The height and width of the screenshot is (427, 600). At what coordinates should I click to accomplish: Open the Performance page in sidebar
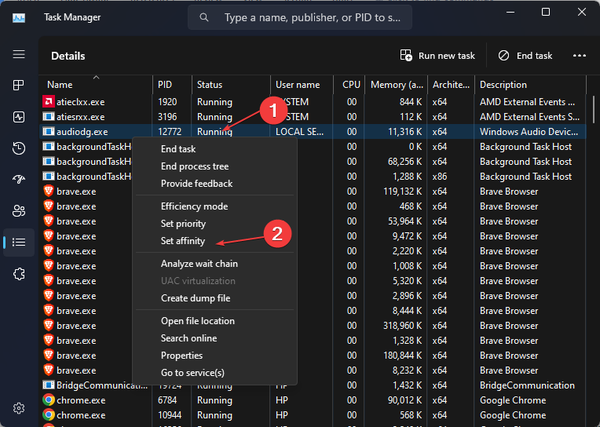(x=18, y=117)
